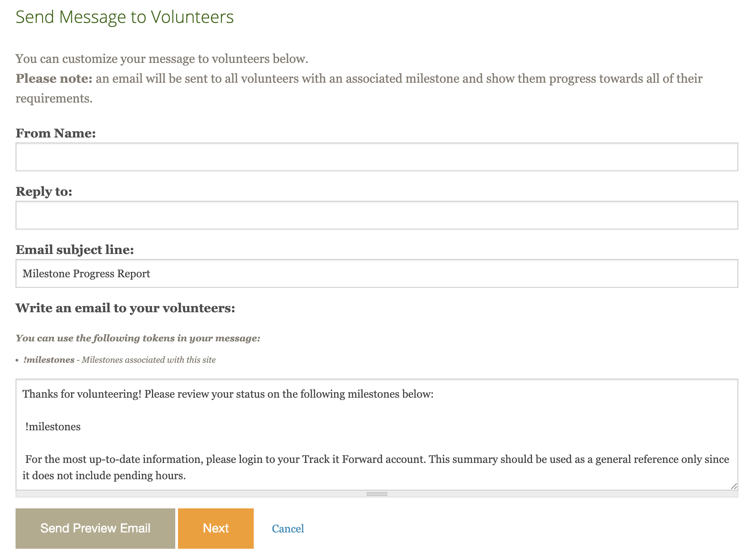Click the Cancel link
This screenshot has height=560, width=750.
click(x=288, y=529)
